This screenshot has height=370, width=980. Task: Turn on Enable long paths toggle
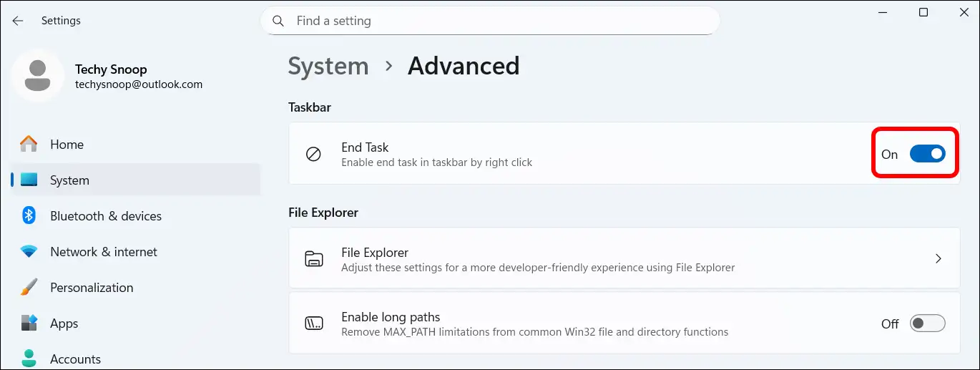tap(927, 323)
